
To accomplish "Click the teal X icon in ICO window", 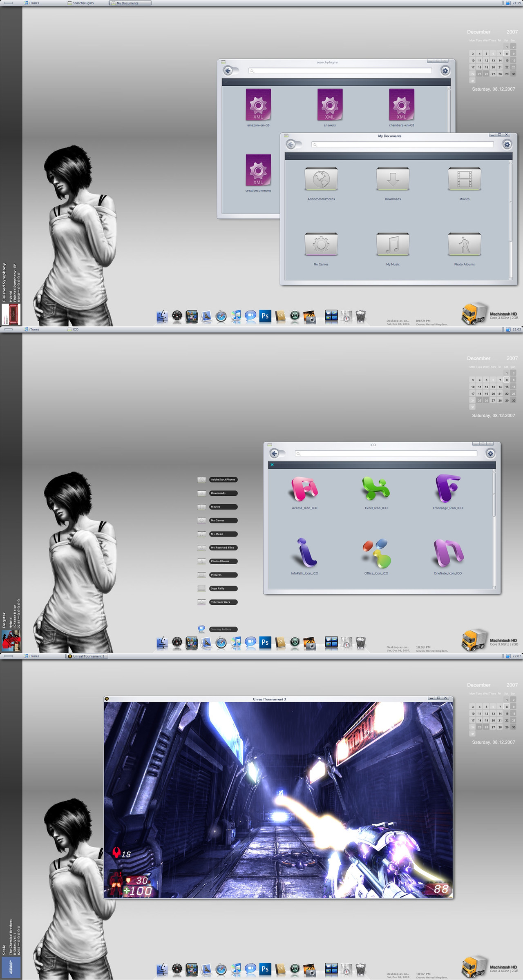I will pos(272,465).
